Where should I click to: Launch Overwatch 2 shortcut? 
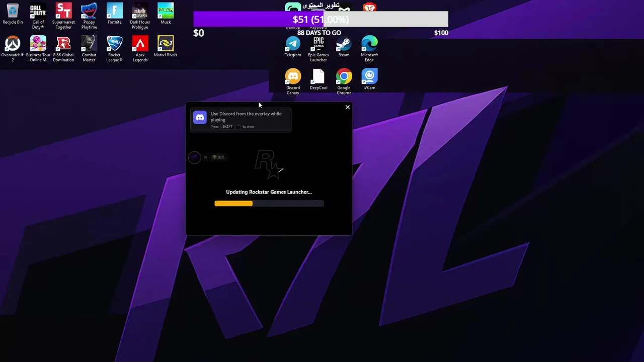click(13, 49)
